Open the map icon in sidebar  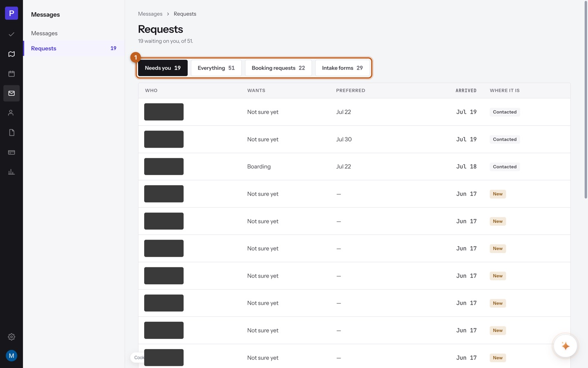[x=11, y=54]
